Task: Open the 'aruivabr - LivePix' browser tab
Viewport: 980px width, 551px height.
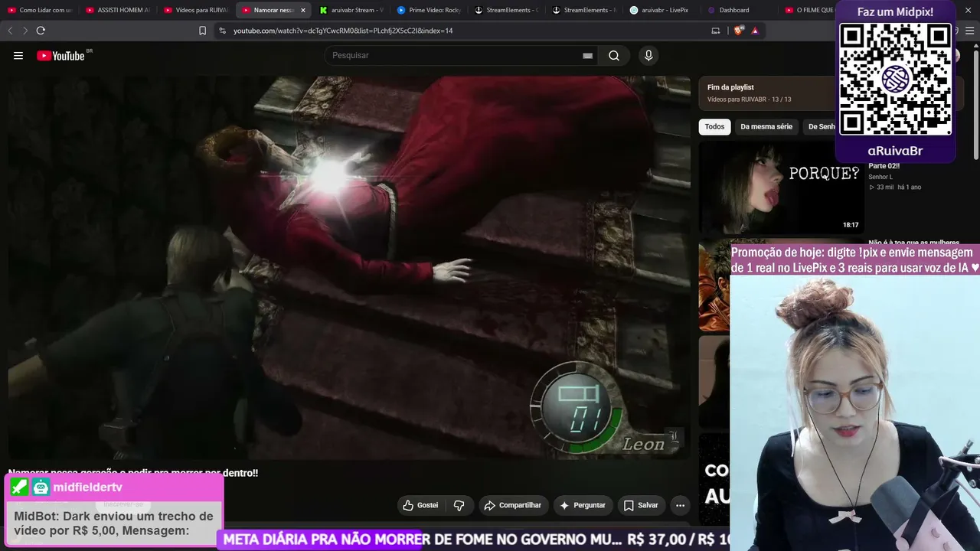Action: 663,10
